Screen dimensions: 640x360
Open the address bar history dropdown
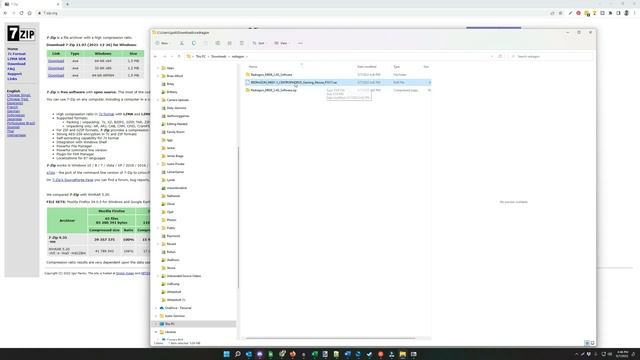pyautogui.click(x=492, y=56)
